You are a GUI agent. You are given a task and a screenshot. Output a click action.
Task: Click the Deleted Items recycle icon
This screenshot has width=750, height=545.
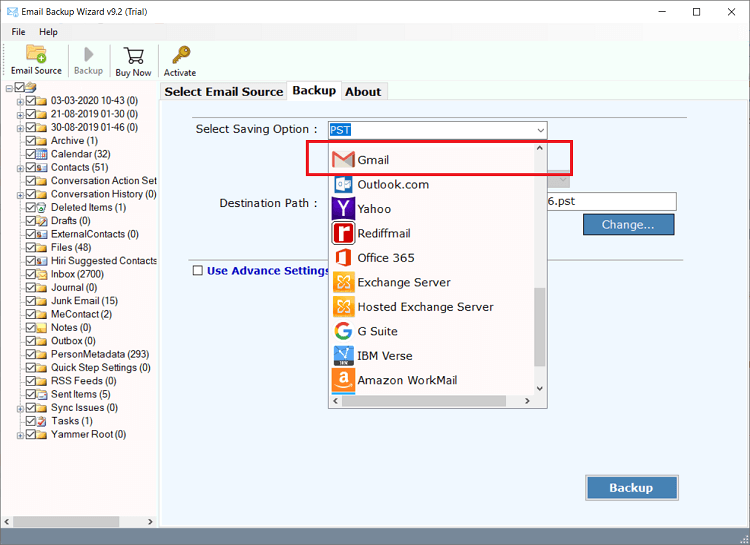(x=42, y=208)
